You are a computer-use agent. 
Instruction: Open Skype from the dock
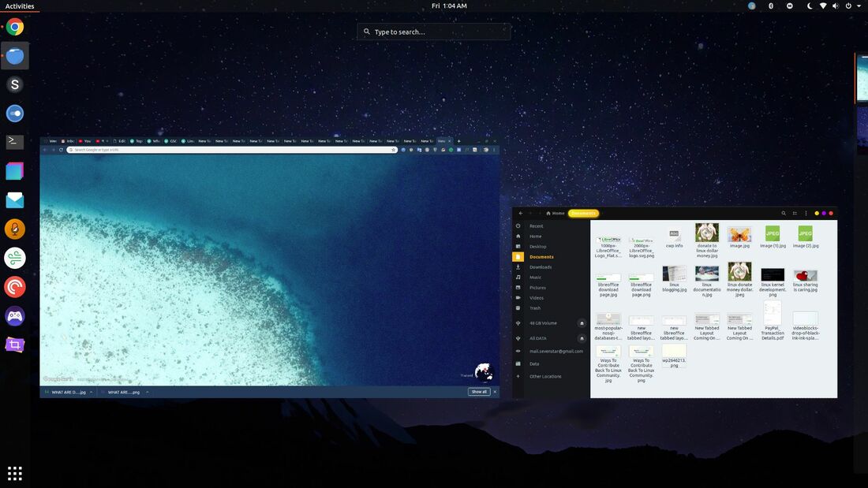[14, 83]
